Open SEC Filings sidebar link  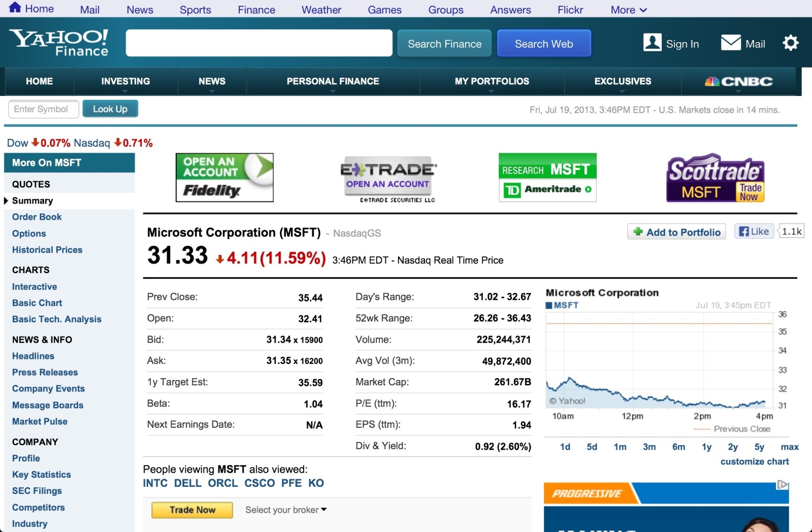pos(37,491)
